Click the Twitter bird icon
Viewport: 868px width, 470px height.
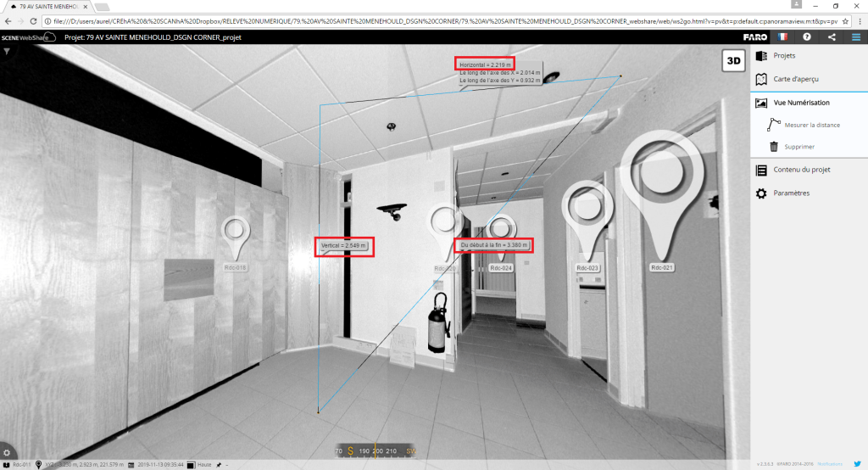(856, 465)
